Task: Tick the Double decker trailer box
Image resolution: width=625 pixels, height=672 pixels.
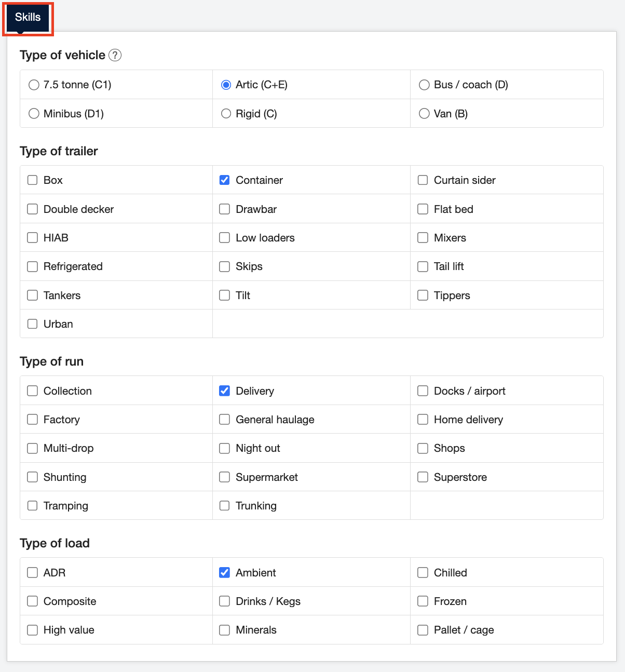Action: coord(32,209)
